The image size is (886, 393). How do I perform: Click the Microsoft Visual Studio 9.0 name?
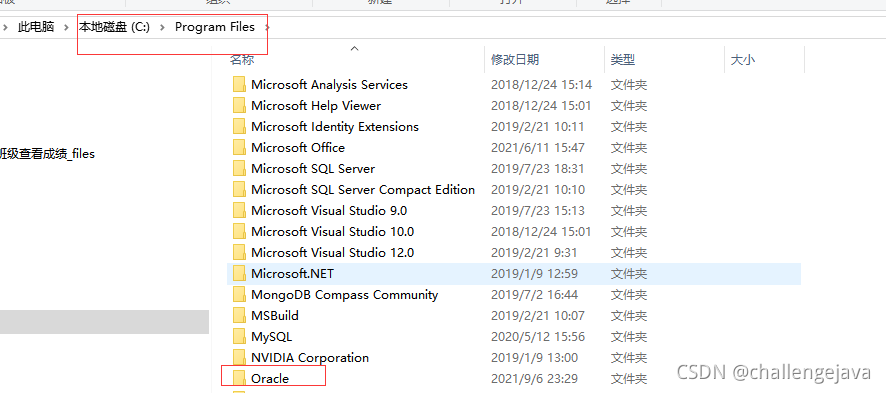[x=329, y=211]
